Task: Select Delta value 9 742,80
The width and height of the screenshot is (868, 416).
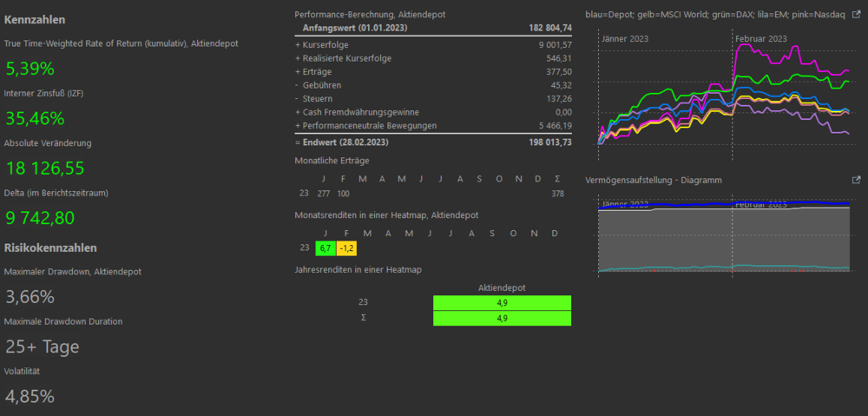Action: (40, 218)
